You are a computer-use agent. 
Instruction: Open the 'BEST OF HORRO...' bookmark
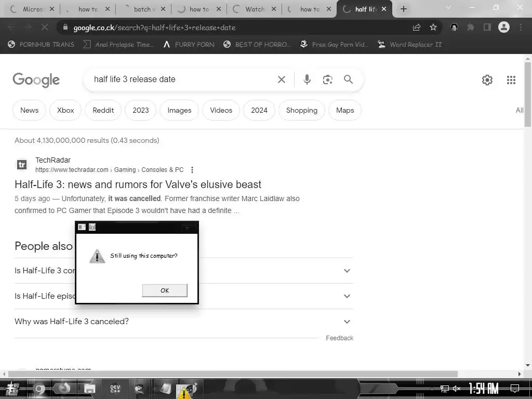click(x=257, y=45)
